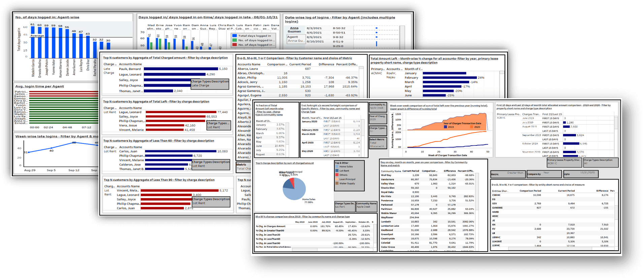Click the June 10.40% fraction row
The height and width of the screenshot is (278, 644).
click(270, 146)
